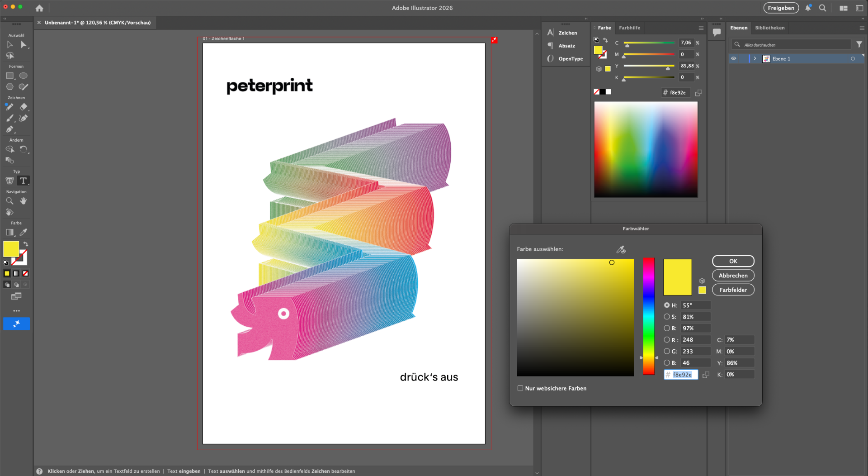
Task: Click the None swatch in Farbe panel
Action: pyautogui.click(x=596, y=92)
